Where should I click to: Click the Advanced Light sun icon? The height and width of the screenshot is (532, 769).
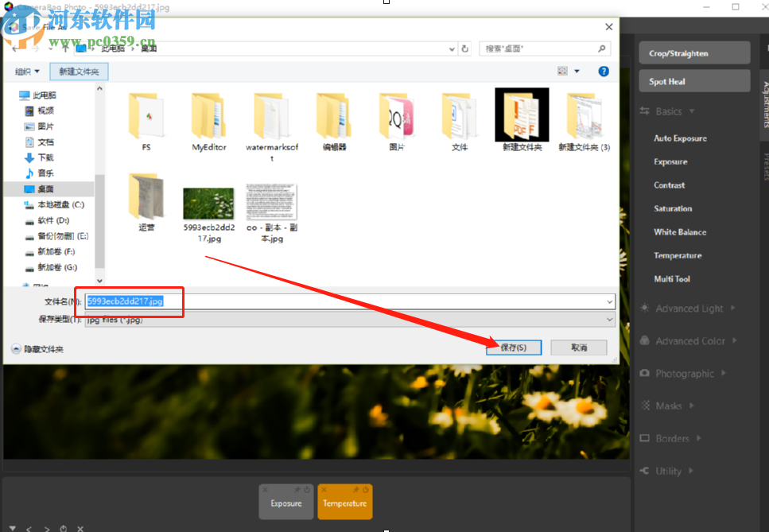pos(644,308)
